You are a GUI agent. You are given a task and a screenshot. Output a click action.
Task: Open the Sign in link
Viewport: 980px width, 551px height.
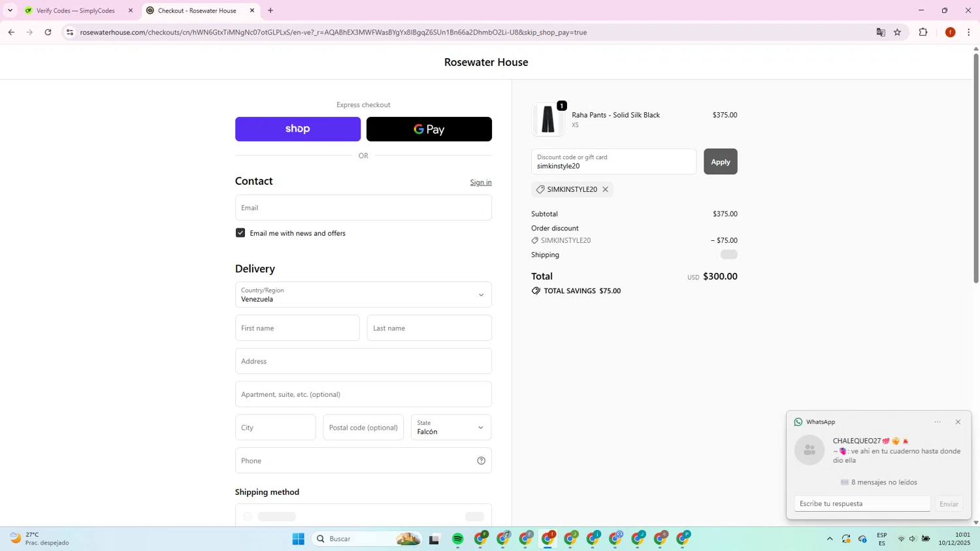pyautogui.click(x=481, y=182)
